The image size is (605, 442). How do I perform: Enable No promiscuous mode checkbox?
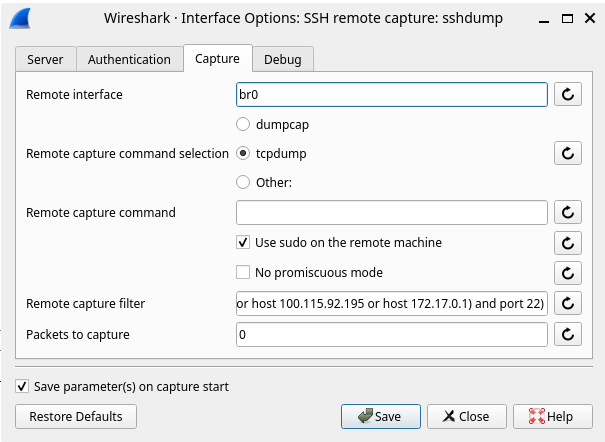click(x=243, y=272)
